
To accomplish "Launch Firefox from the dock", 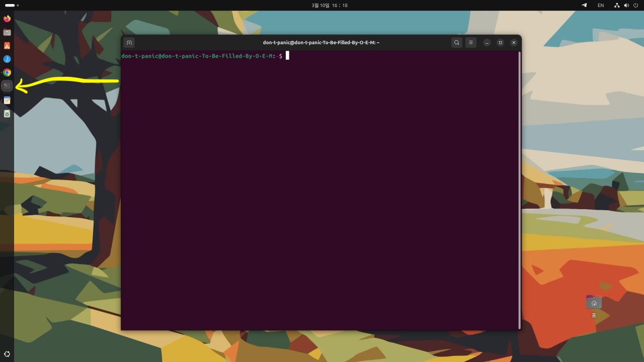I will click(7, 19).
